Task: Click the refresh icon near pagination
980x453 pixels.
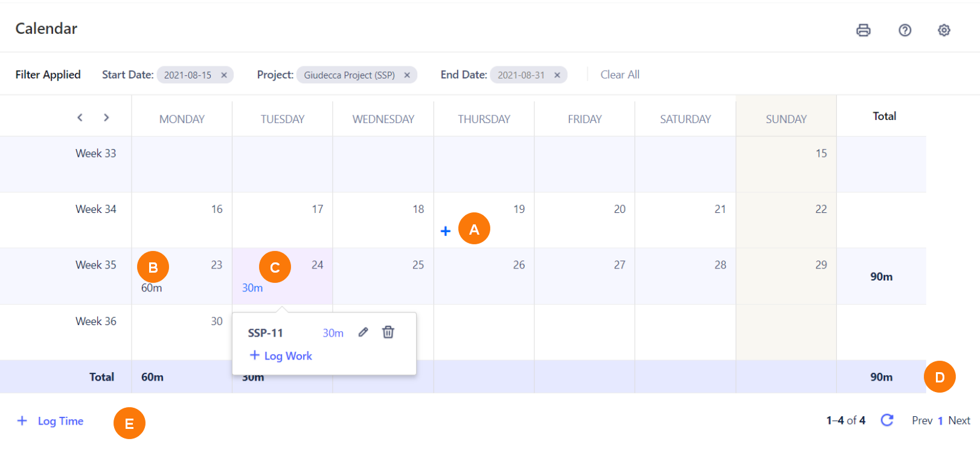Action: [886, 420]
